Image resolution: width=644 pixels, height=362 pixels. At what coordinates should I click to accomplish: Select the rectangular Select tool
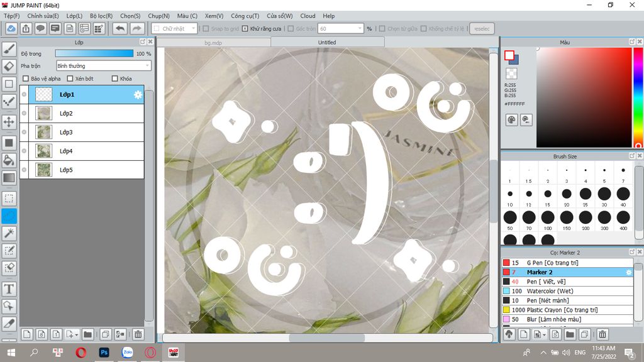tap(9, 199)
